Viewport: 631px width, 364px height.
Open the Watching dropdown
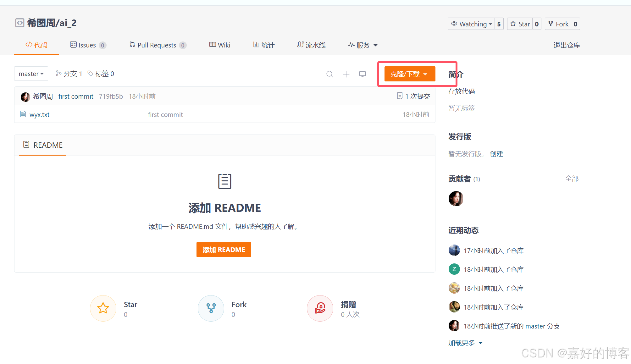(472, 24)
